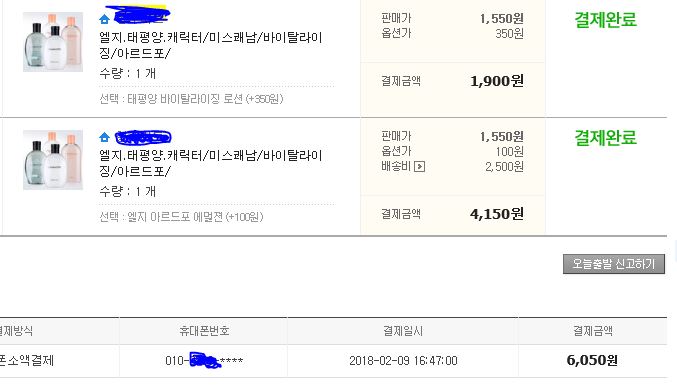Click the 결제일시 column header
The image size is (677, 392).
pos(403,331)
